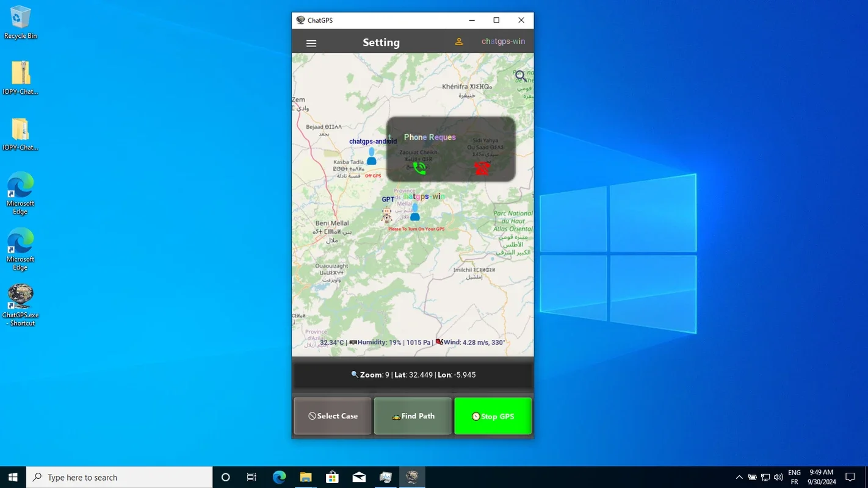868x488 pixels.
Task: Open the Windows Start menu
Action: tap(13, 477)
